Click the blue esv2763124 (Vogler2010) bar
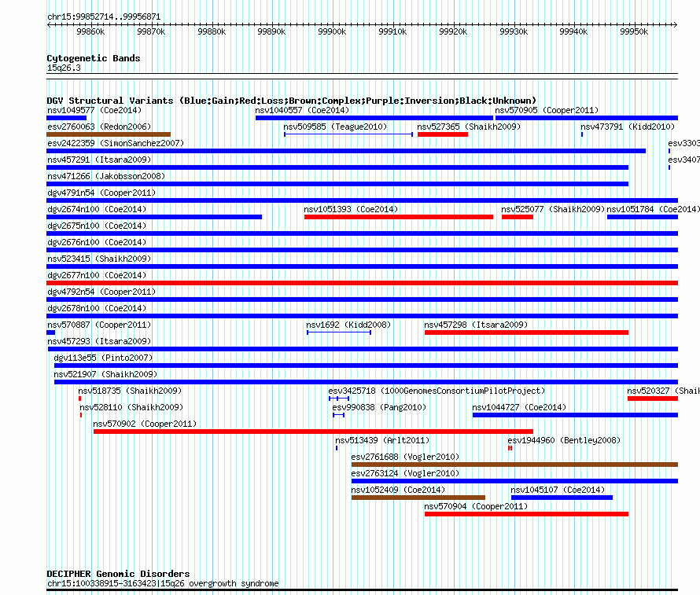700x595 pixels. (514, 481)
